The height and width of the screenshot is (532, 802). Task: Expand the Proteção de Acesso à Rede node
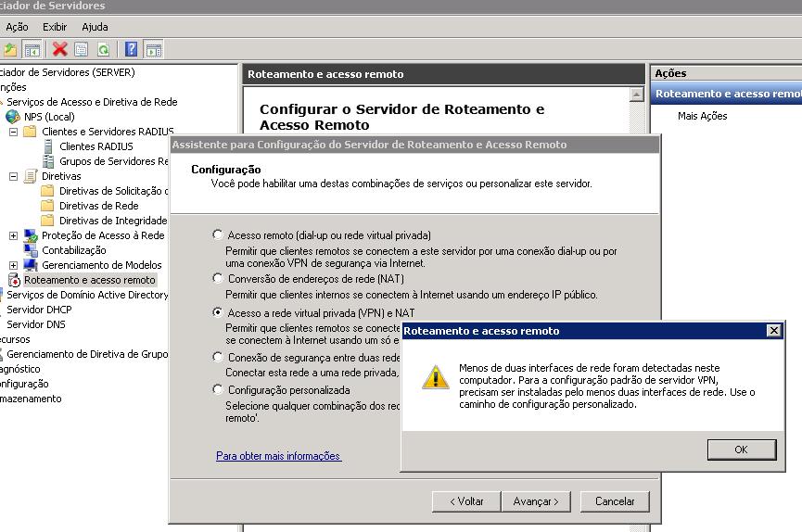pyautogui.click(x=13, y=235)
